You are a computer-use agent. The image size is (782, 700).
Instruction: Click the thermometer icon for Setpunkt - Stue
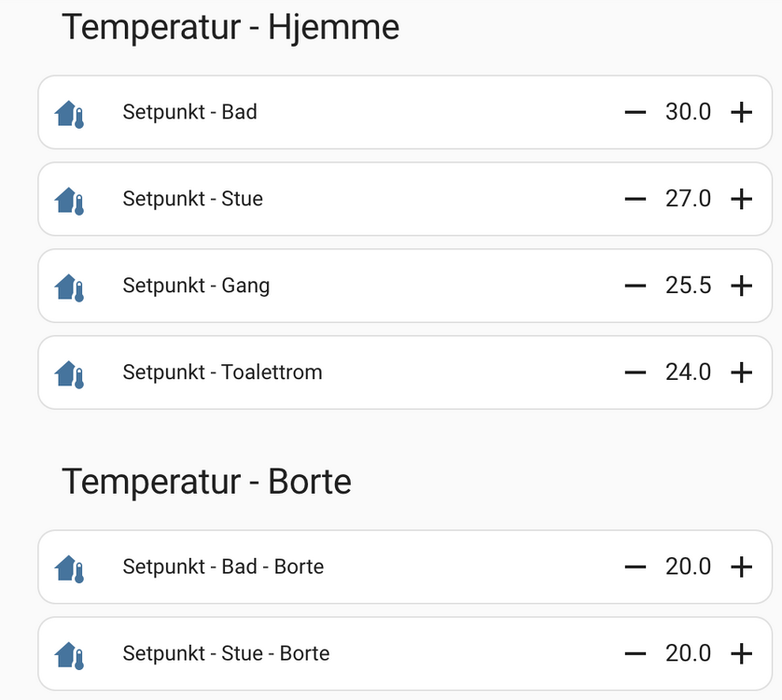[70, 201]
